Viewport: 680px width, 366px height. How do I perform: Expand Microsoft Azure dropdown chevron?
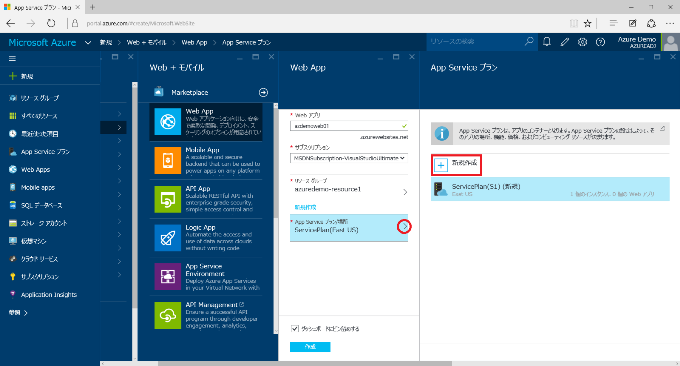point(88,42)
